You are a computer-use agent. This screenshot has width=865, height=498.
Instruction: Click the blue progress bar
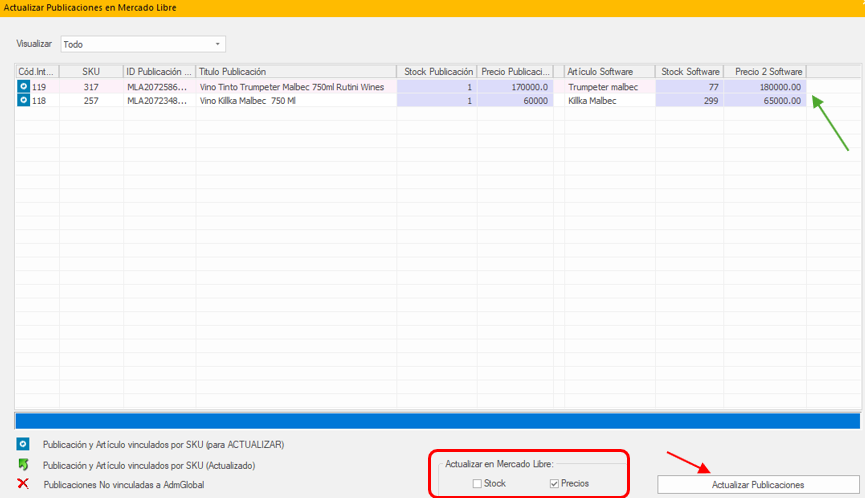tap(437, 421)
